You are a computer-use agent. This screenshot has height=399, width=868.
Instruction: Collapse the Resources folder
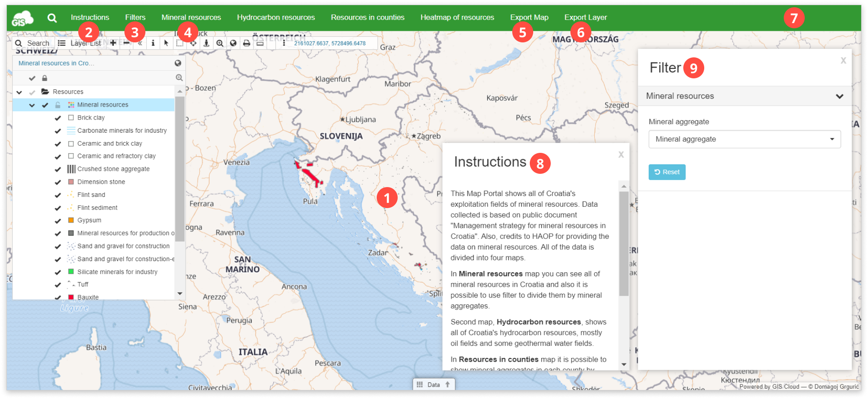tap(19, 92)
